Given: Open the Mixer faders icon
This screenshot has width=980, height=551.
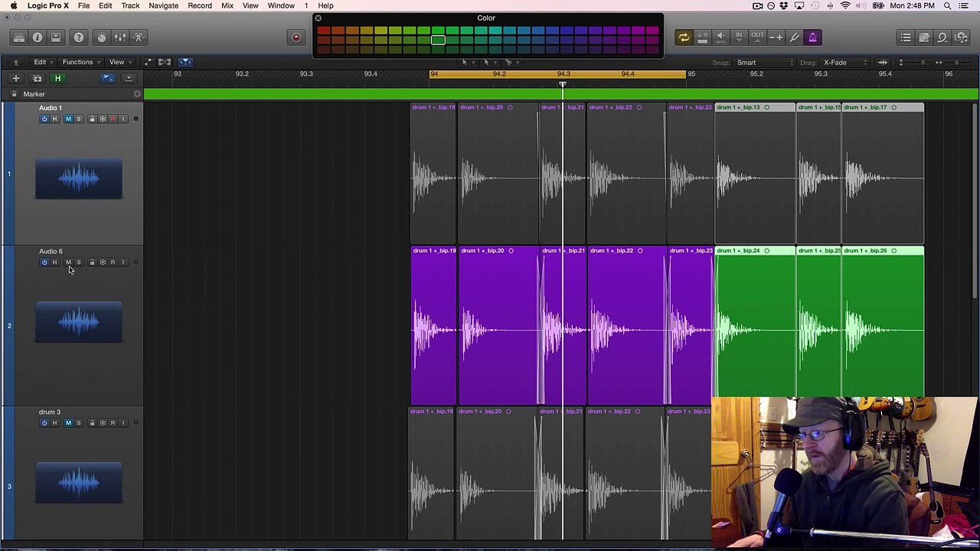Looking at the screenshot, I should [x=120, y=37].
